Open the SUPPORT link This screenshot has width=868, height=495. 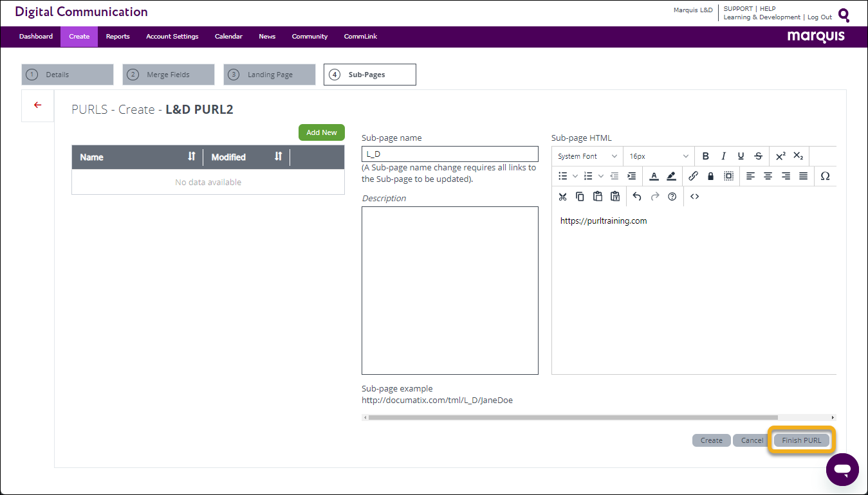click(738, 9)
